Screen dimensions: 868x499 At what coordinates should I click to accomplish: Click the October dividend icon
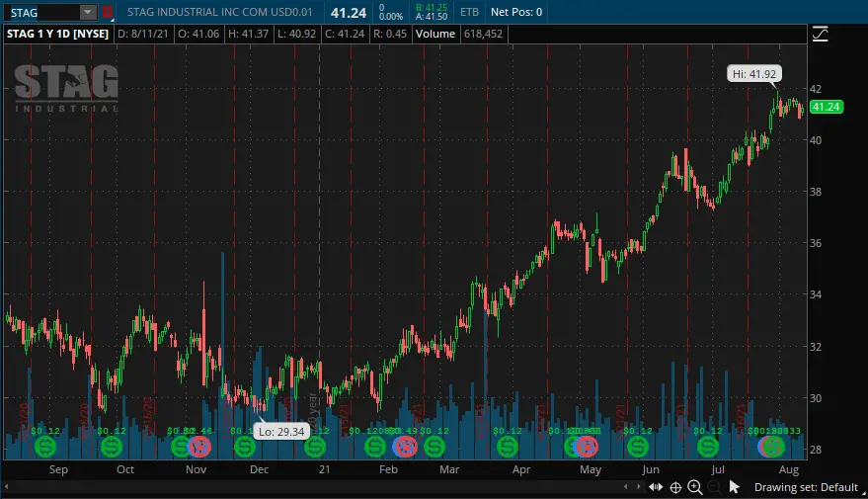click(112, 447)
